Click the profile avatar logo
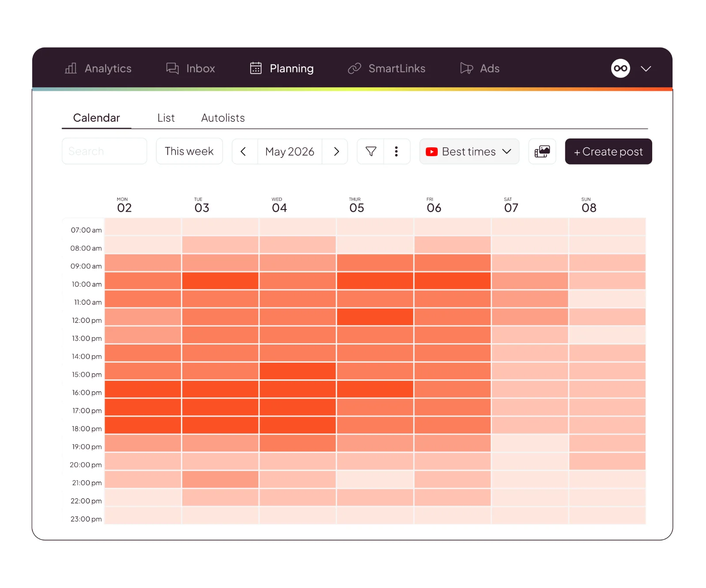 click(620, 68)
